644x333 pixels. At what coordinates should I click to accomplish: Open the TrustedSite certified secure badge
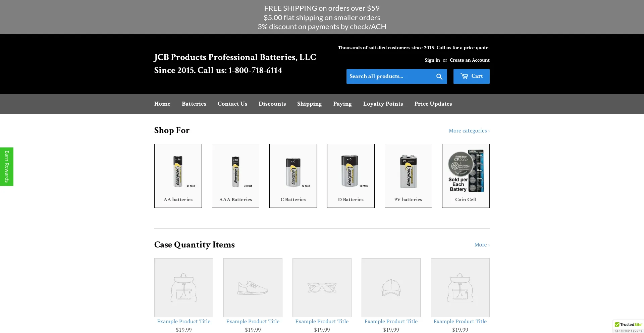click(x=628, y=327)
